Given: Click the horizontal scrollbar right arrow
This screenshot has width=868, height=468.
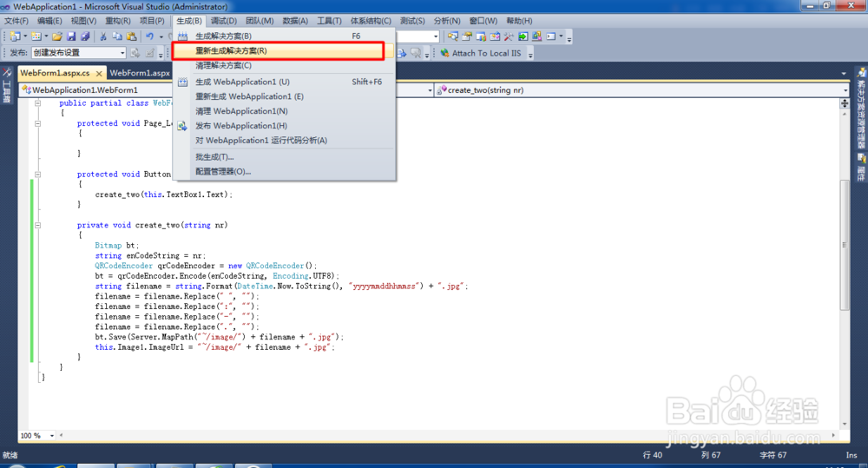Looking at the screenshot, I should click(x=833, y=435).
